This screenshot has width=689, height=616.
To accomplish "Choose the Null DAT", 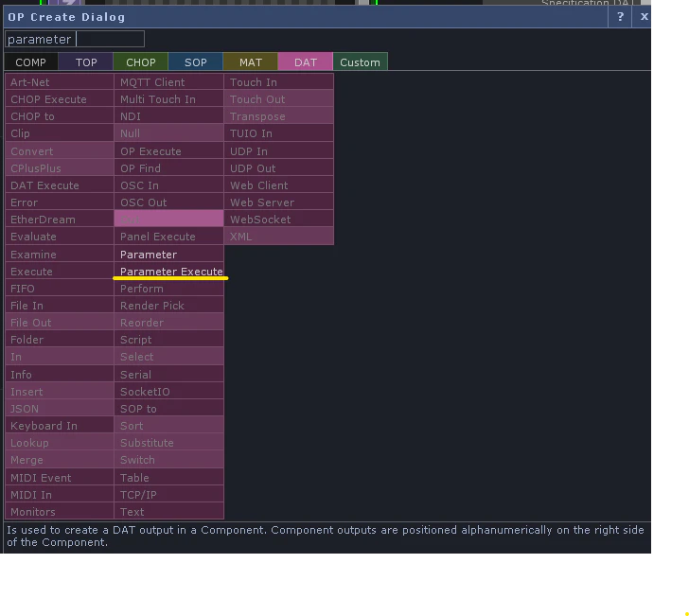I will (168, 133).
